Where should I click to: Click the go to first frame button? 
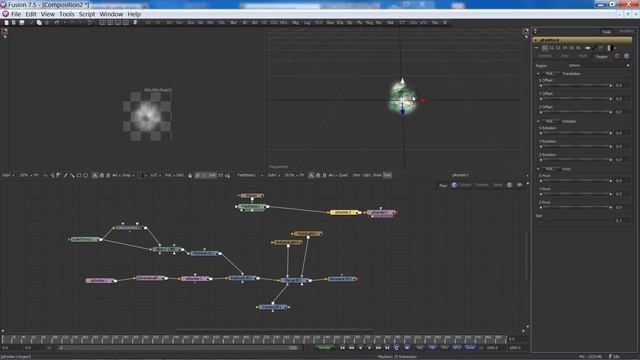coord(342,348)
